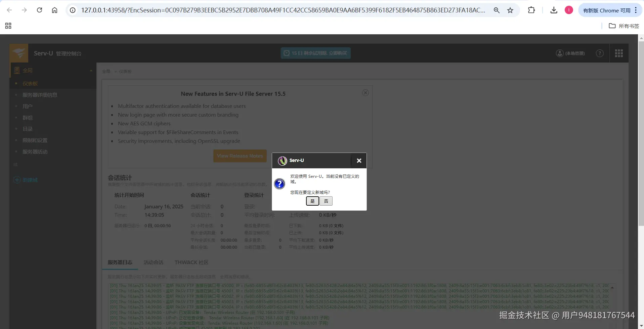Click the date value January 16, 2025
The width and height of the screenshot is (644, 329).
[164, 206]
